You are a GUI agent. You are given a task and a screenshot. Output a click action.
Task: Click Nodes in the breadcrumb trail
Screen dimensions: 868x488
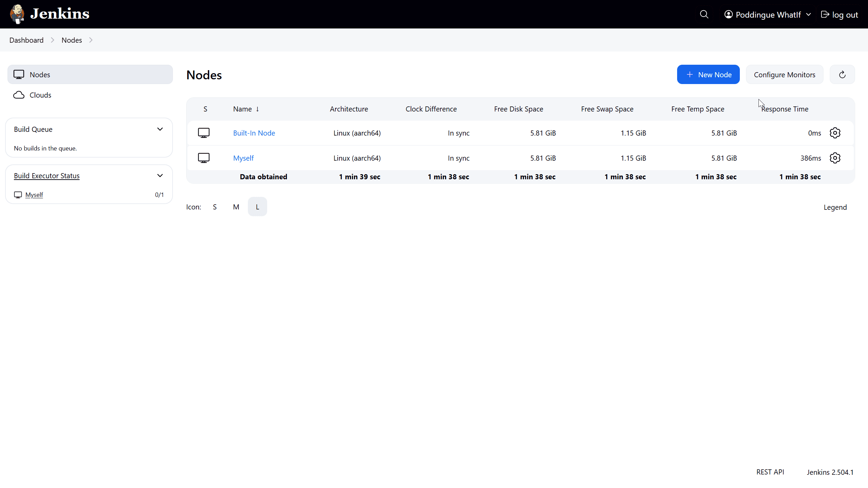point(72,40)
